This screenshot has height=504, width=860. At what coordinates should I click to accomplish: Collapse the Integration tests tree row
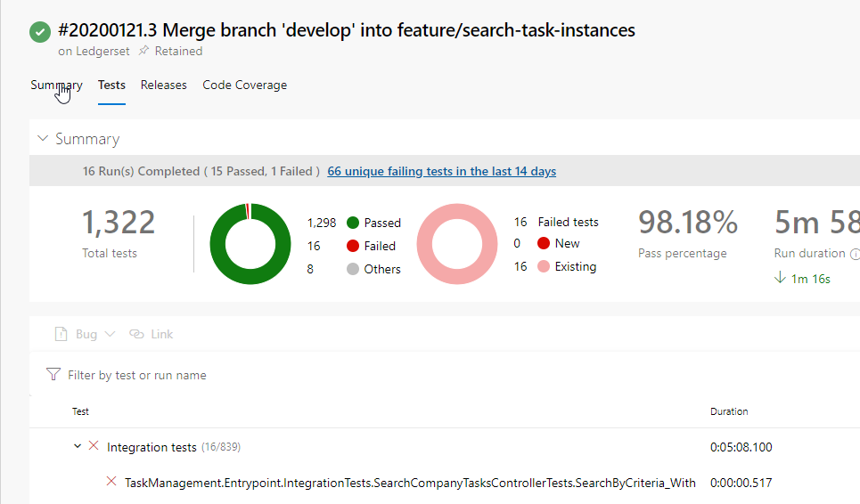(x=78, y=446)
